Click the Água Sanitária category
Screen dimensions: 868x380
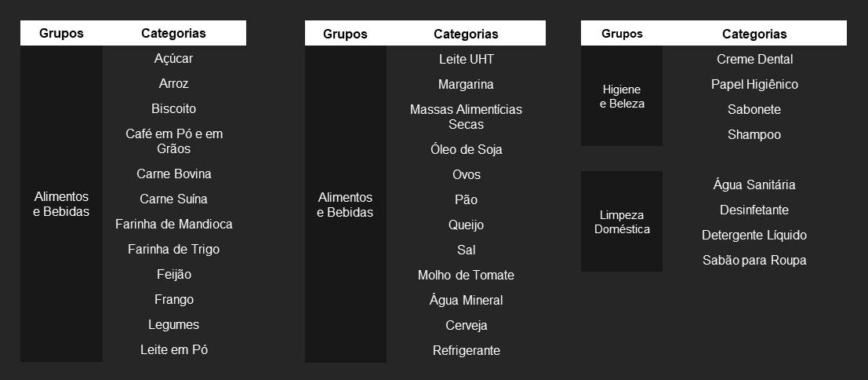point(754,185)
